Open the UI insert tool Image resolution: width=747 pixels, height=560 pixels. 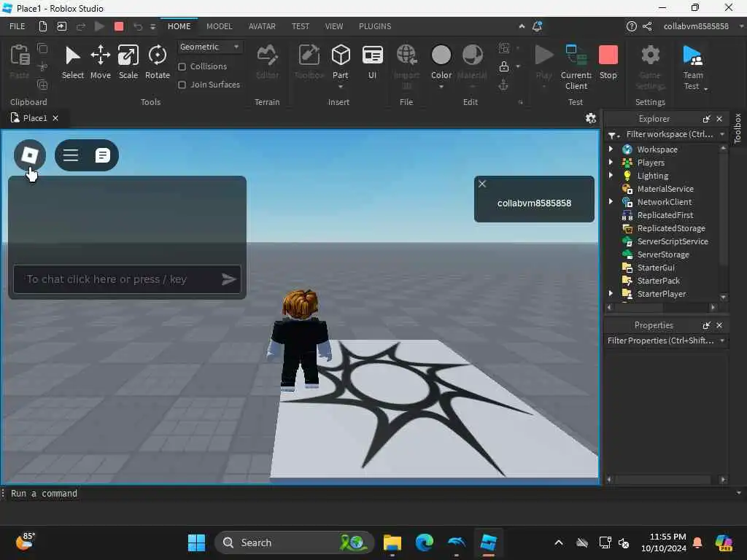point(373,62)
